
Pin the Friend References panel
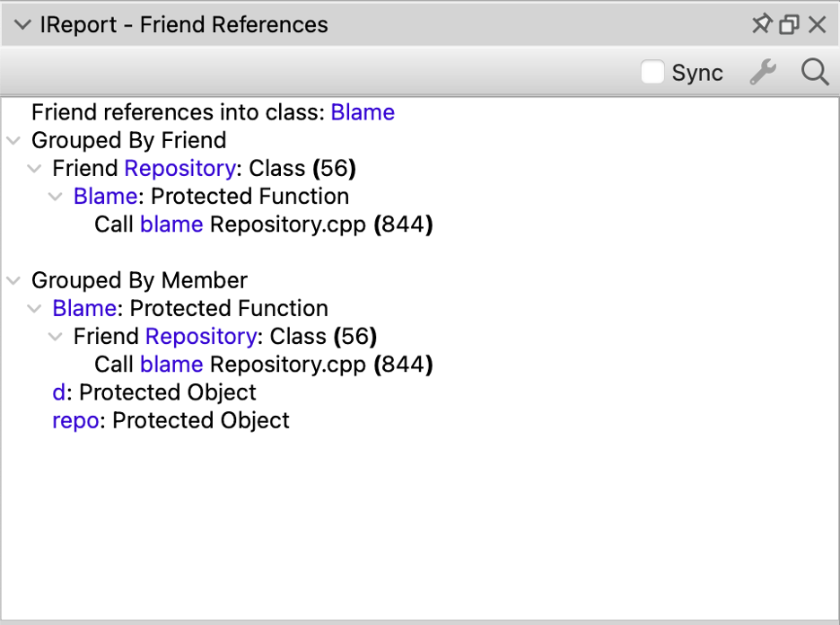pos(761,25)
